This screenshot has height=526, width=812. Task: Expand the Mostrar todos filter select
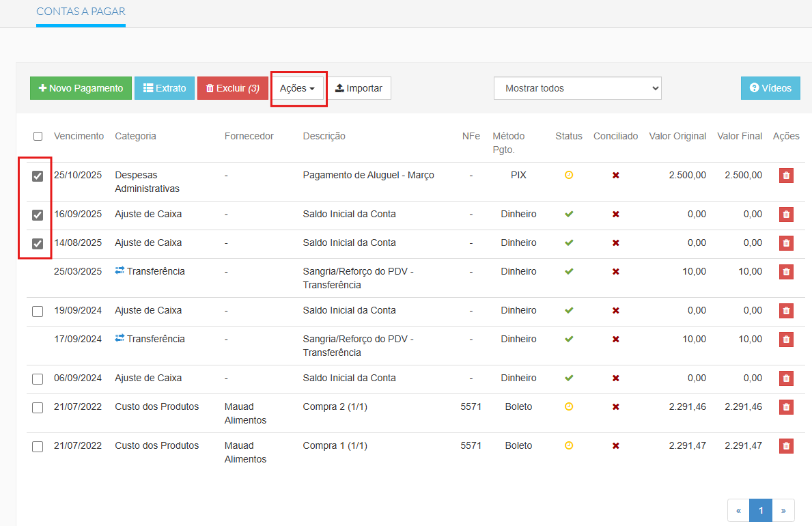pyautogui.click(x=577, y=88)
